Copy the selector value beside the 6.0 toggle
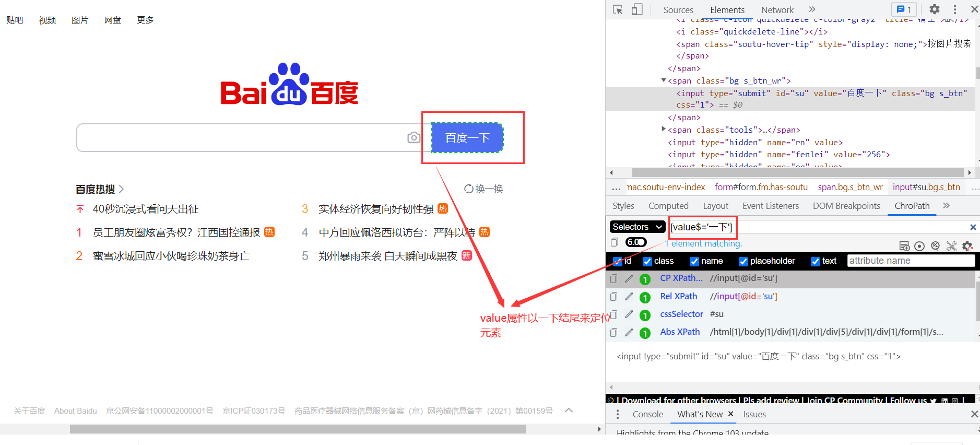The height and width of the screenshot is (445, 980). pos(615,242)
